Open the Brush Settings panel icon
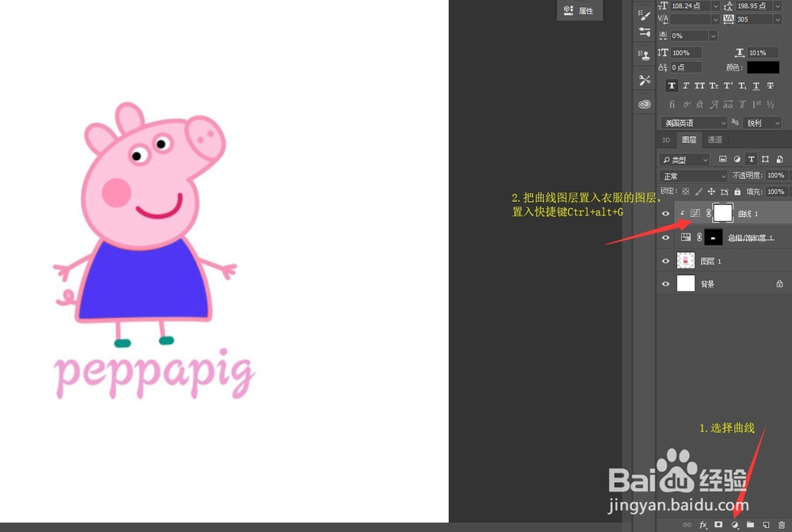The width and height of the screenshot is (792, 532). tap(645, 15)
